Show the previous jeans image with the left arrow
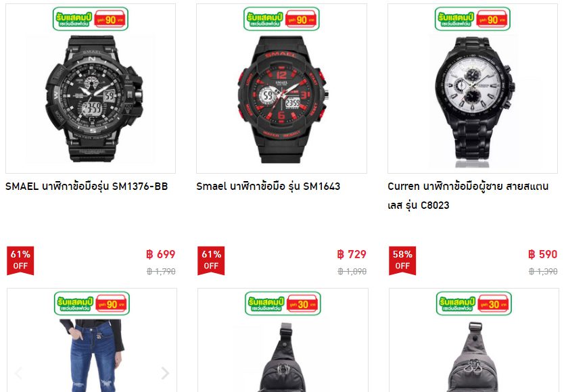564x392 pixels. (x=19, y=373)
